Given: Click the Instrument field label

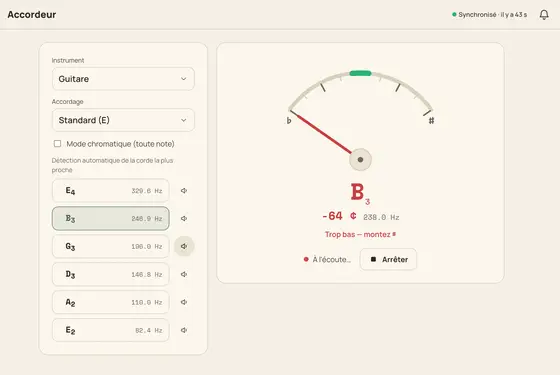Looking at the screenshot, I should (x=68, y=60).
